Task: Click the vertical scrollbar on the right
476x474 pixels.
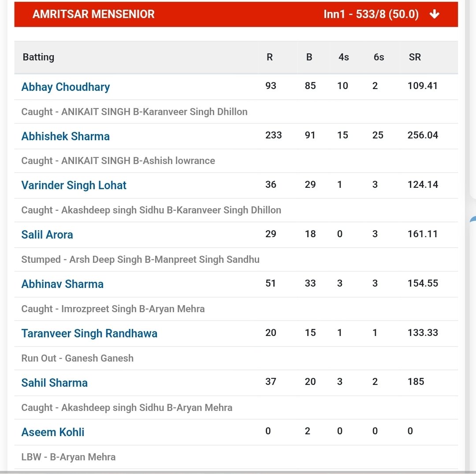Action: click(x=467, y=237)
